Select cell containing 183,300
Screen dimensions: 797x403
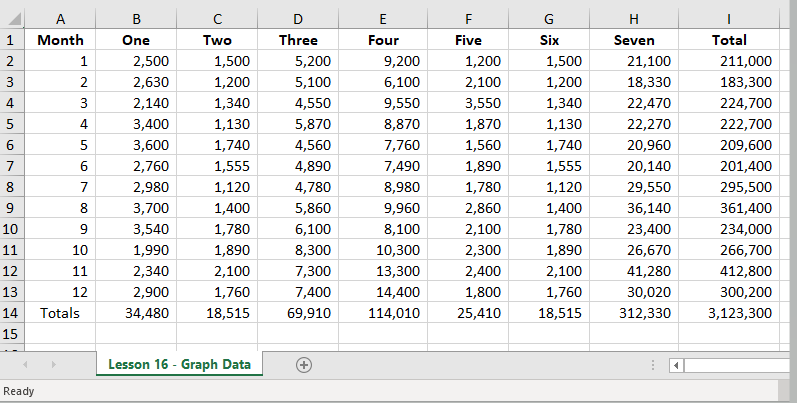[729, 82]
